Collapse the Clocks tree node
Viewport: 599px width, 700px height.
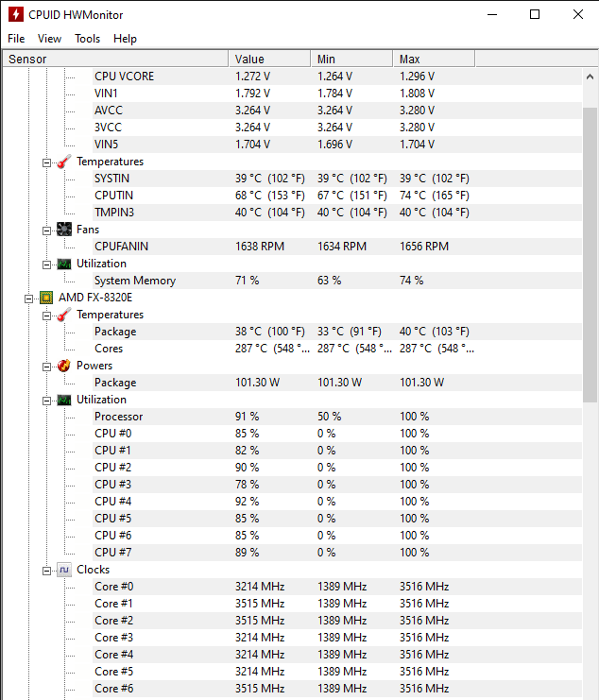click(x=46, y=571)
